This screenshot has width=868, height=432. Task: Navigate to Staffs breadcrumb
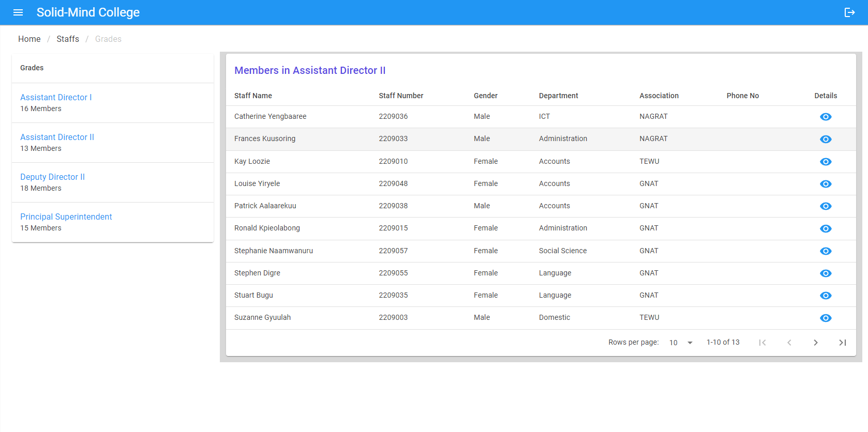tap(68, 39)
